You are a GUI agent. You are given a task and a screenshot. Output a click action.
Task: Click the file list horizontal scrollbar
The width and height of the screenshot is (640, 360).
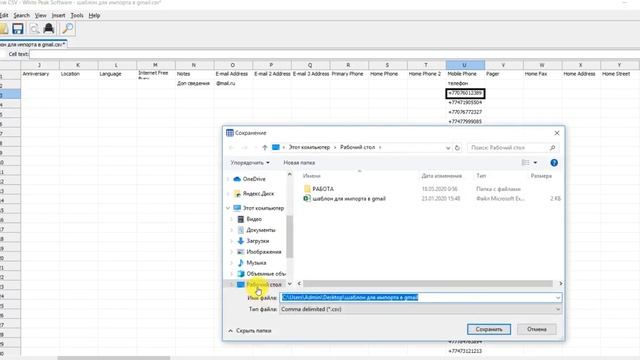pos(428,284)
